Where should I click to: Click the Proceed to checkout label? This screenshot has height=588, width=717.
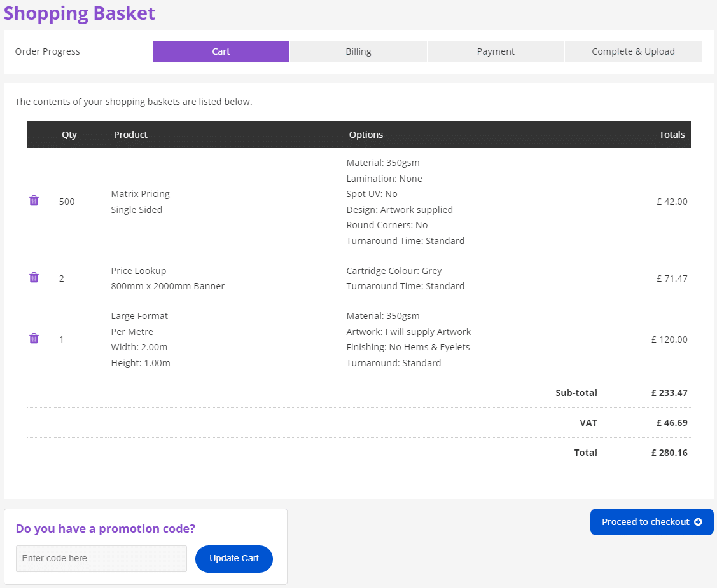tap(645, 522)
